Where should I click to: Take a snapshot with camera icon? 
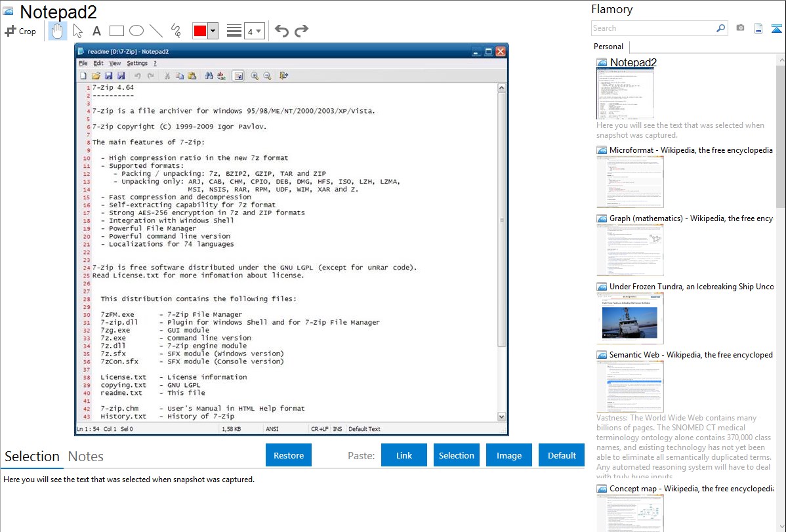coord(740,28)
